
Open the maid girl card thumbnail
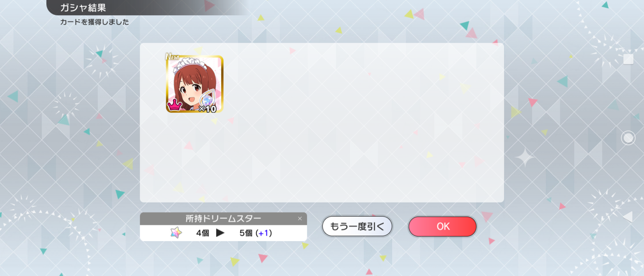[195, 84]
